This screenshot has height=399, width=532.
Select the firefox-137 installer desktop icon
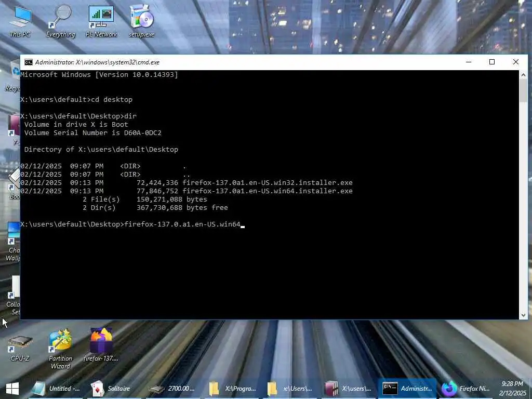pos(101,345)
